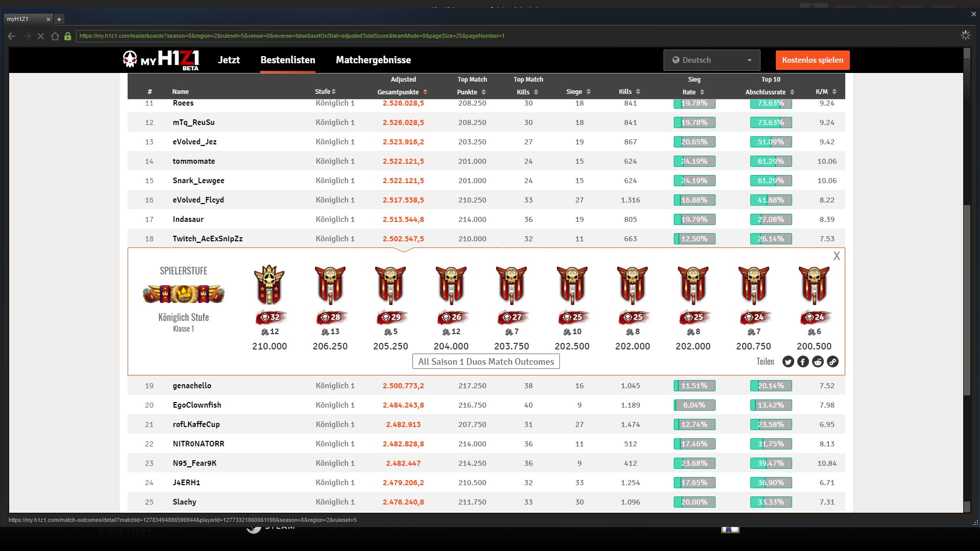Stop loading with the X icon
The width and height of the screenshot is (980, 551).
[41, 36]
